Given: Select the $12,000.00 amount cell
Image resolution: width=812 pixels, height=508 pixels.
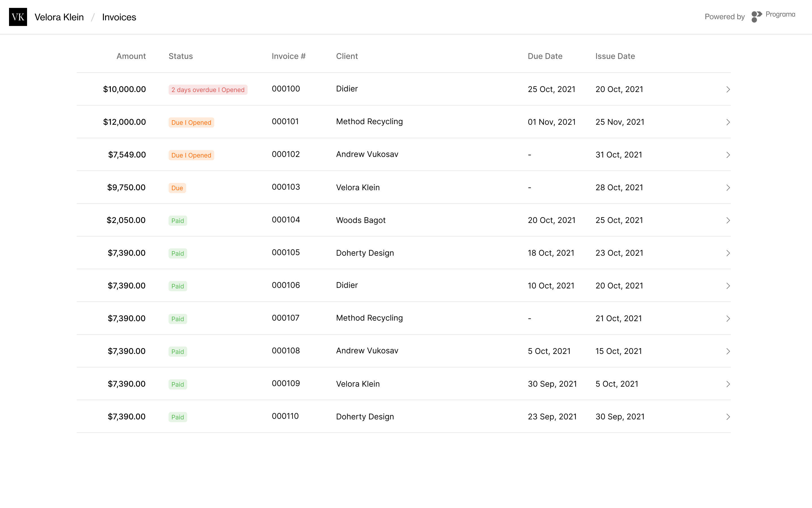Looking at the screenshot, I should 125,122.
